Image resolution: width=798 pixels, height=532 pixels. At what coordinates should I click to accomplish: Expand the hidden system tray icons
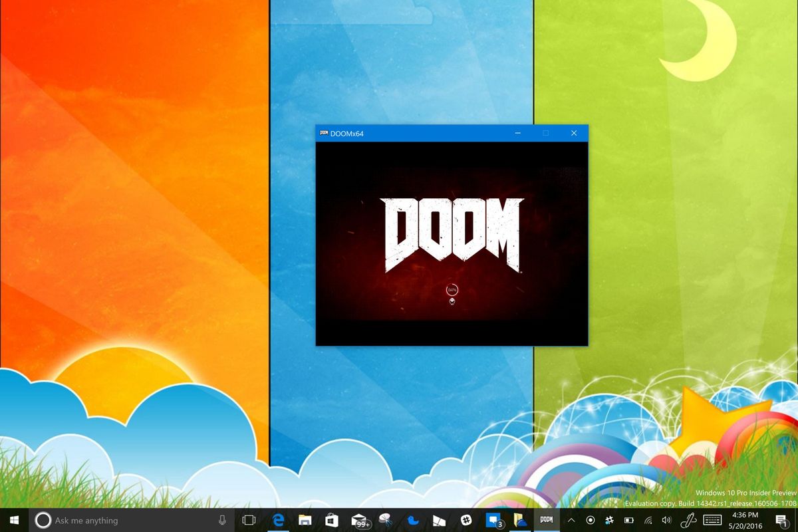pos(570,521)
